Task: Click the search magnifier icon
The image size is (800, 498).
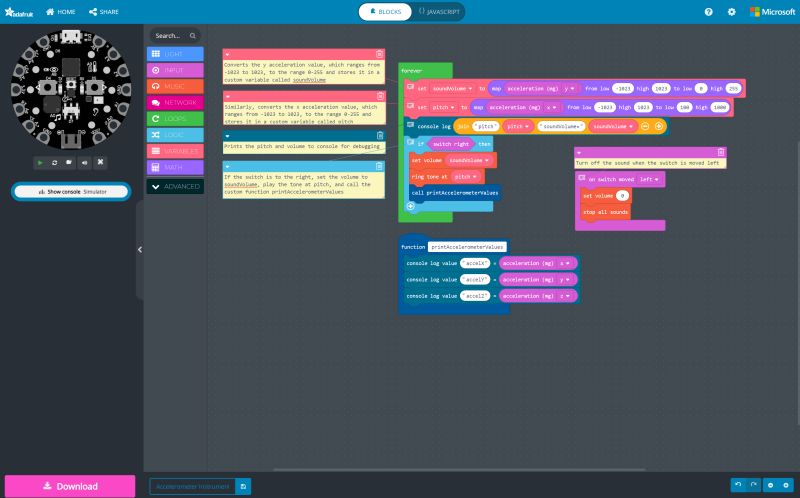Action: (193, 36)
